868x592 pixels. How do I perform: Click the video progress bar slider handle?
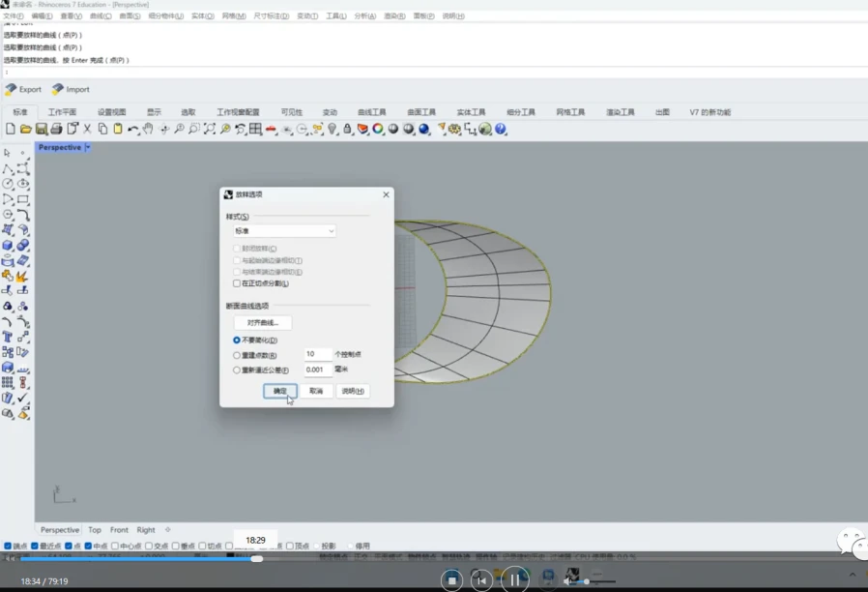(x=256, y=558)
